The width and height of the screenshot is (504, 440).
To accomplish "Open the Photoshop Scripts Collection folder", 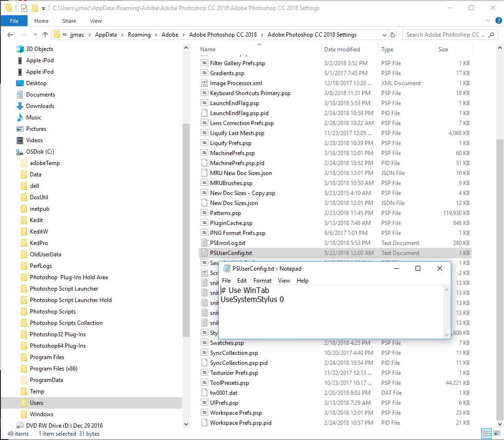I will (66, 323).
